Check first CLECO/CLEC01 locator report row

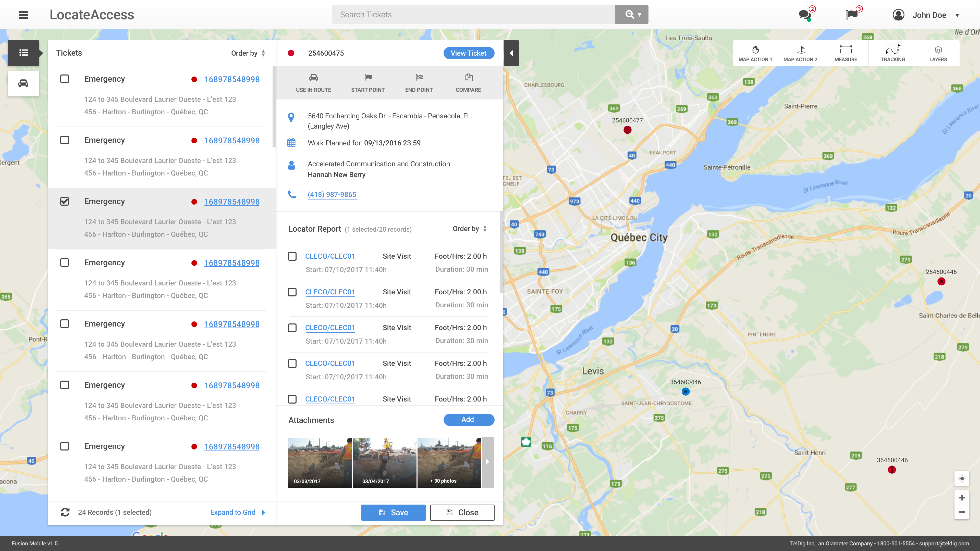(x=292, y=256)
